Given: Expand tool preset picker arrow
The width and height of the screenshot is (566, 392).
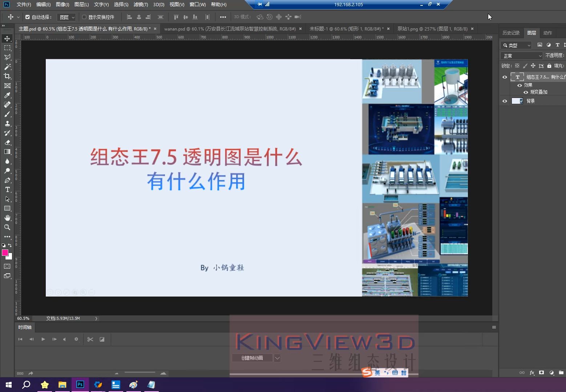Looking at the screenshot, I should [x=18, y=17].
